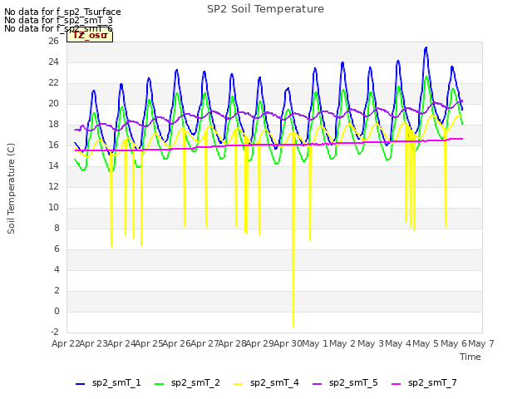Click the magenta sp2_smT_7 legend swatch

tap(397, 384)
